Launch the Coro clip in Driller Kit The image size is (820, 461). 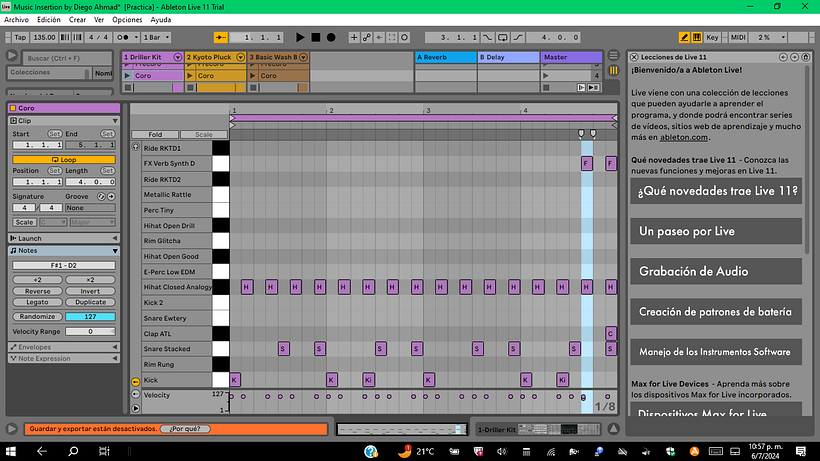(127, 76)
